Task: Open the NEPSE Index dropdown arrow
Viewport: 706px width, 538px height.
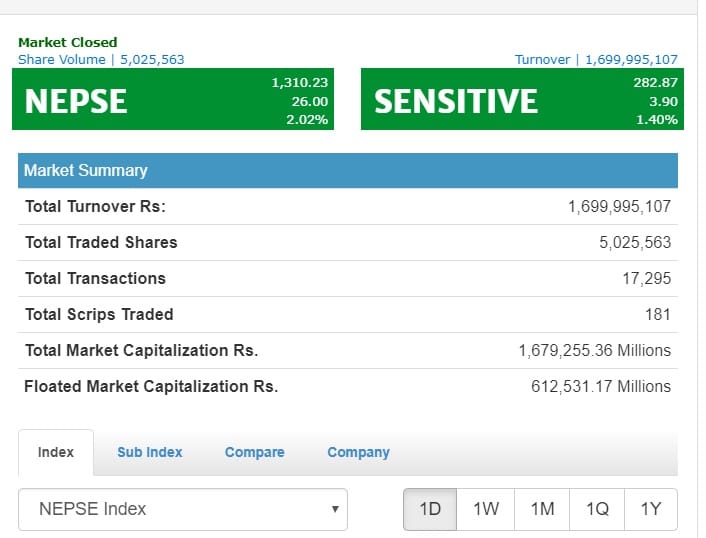Action: pyautogui.click(x=335, y=509)
